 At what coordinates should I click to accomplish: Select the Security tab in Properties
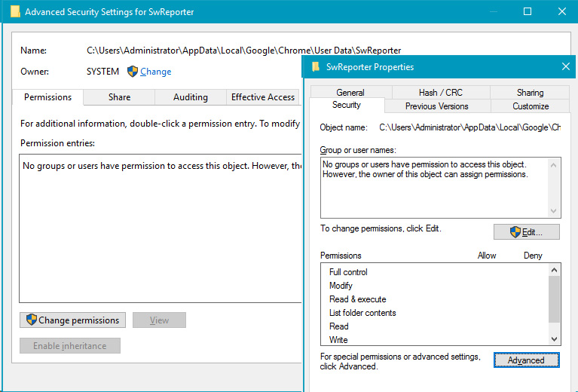coord(347,105)
